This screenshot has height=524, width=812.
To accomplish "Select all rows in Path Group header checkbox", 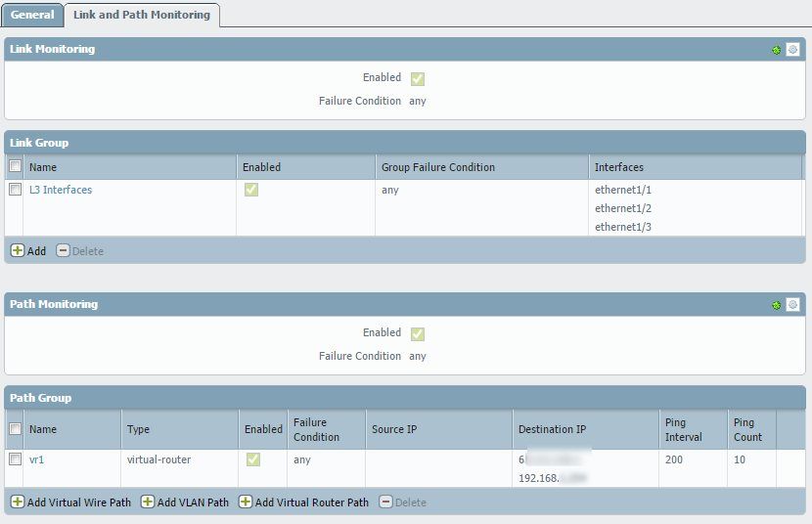I will 15,429.
